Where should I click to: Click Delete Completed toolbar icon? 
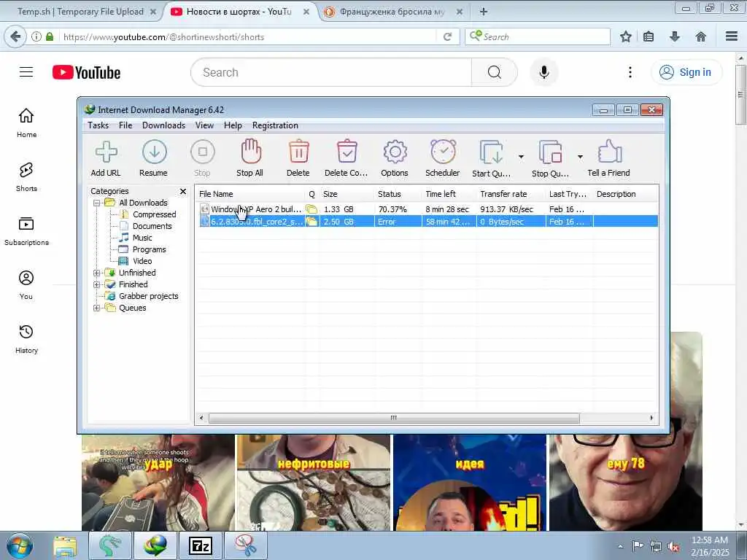pyautogui.click(x=347, y=152)
